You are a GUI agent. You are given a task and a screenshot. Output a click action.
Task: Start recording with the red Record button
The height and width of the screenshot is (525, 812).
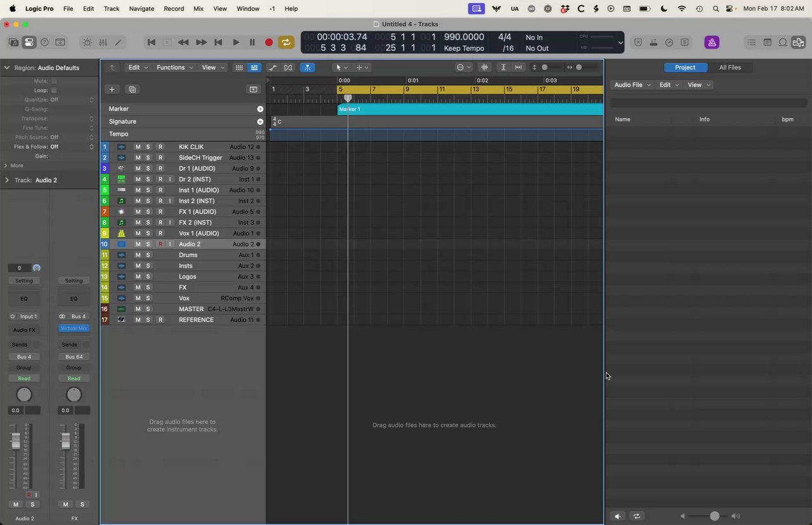pos(269,43)
